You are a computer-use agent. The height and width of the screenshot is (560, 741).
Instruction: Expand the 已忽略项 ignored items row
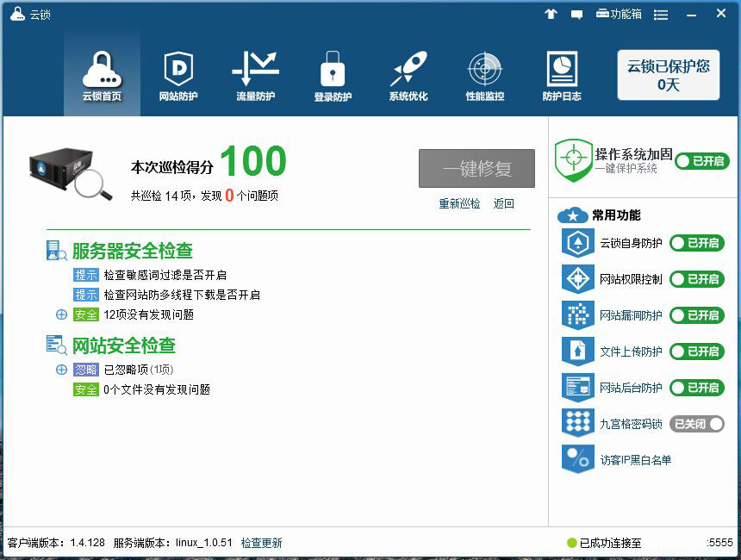point(61,370)
